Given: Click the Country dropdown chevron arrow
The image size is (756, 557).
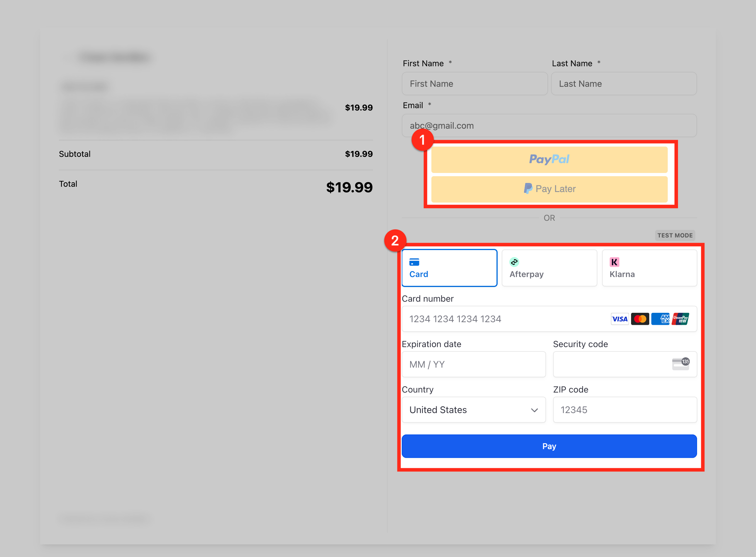Looking at the screenshot, I should (x=534, y=410).
